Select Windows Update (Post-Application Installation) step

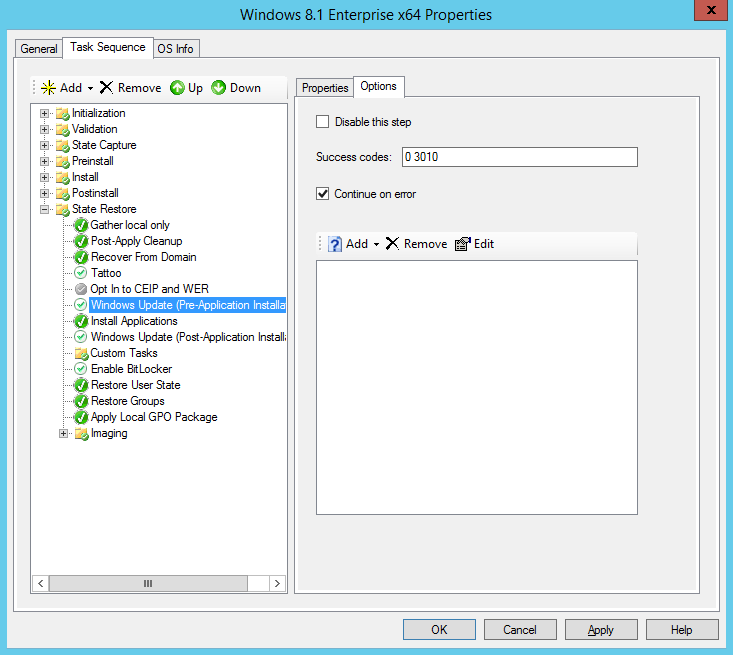tap(188, 337)
